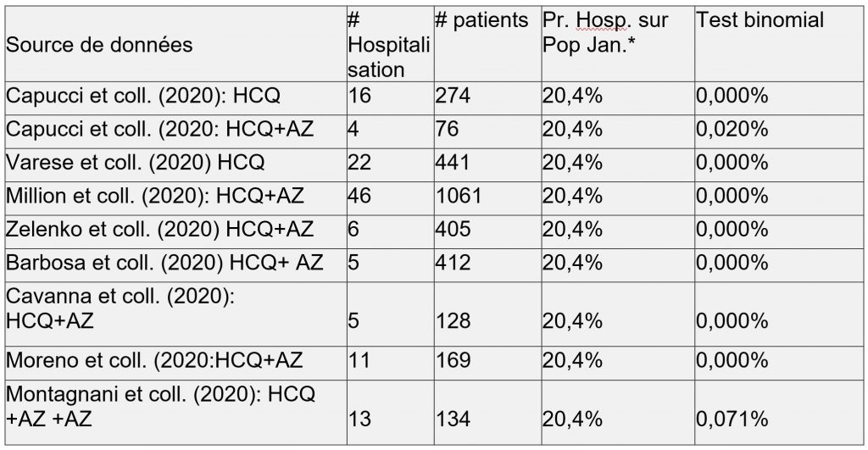Select the binomial test value 0,071%
The width and height of the screenshot is (868, 450).
(x=732, y=418)
